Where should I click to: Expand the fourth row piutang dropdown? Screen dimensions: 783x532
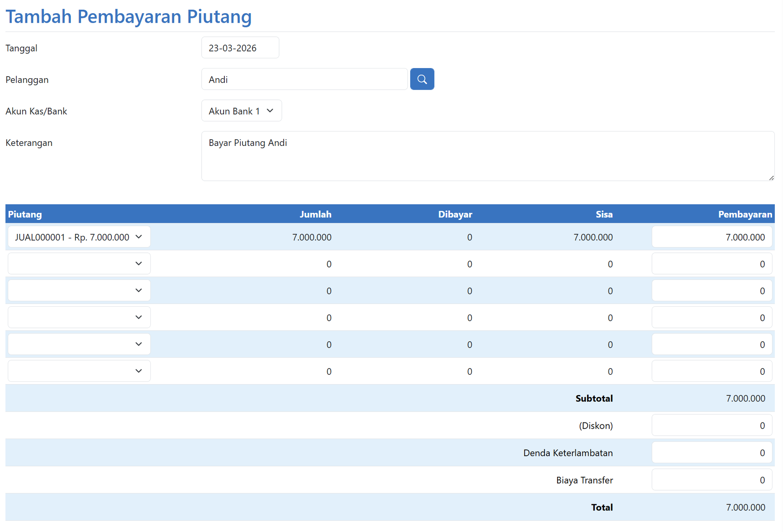79,317
